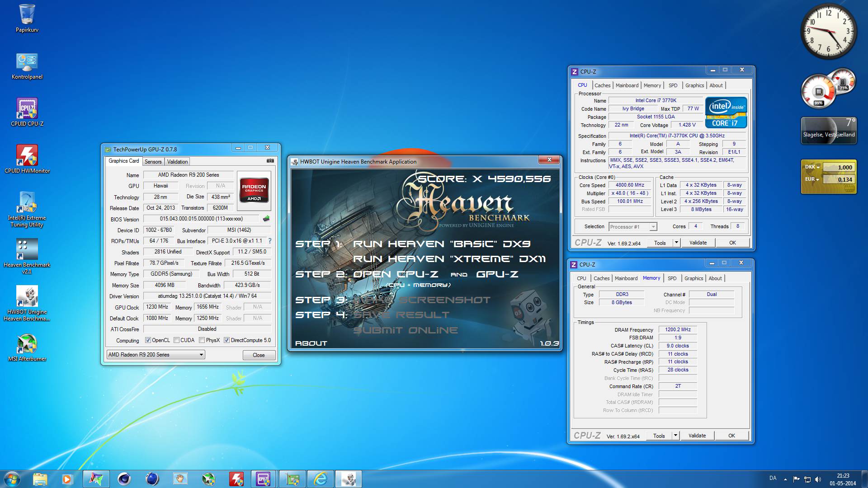Open HWBOT Unigine Heaven Benchmark desktop shortcut
The height and width of the screenshot is (488, 868).
pyautogui.click(x=27, y=303)
